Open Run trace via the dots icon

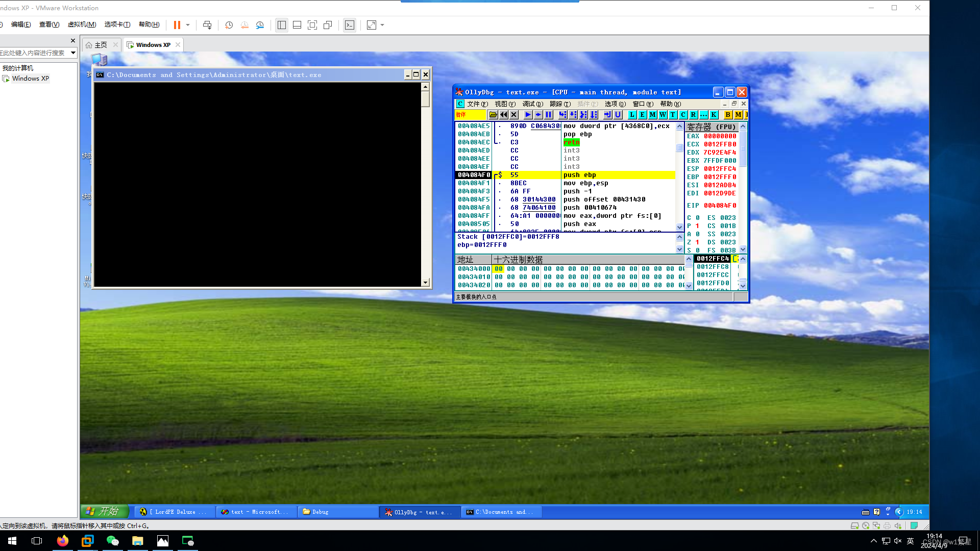point(703,115)
